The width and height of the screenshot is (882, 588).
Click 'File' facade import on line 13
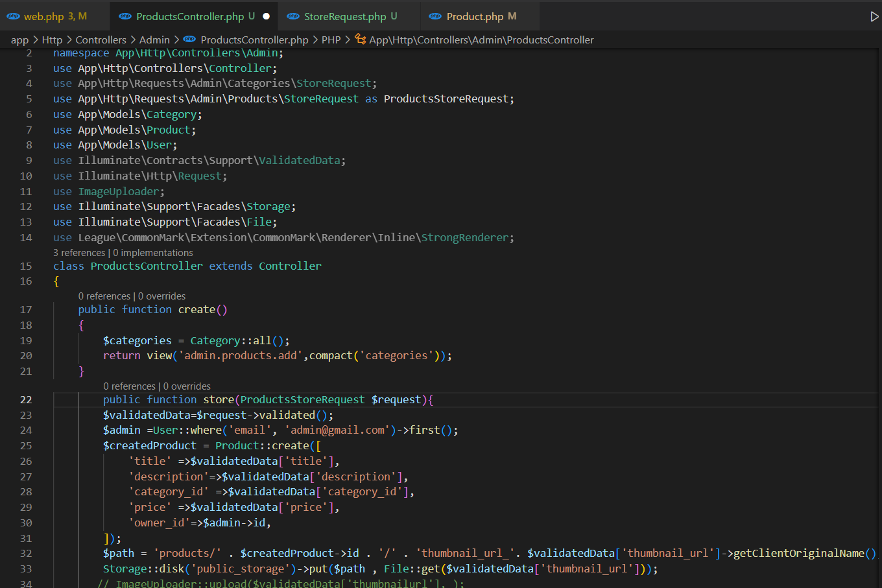(x=259, y=222)
